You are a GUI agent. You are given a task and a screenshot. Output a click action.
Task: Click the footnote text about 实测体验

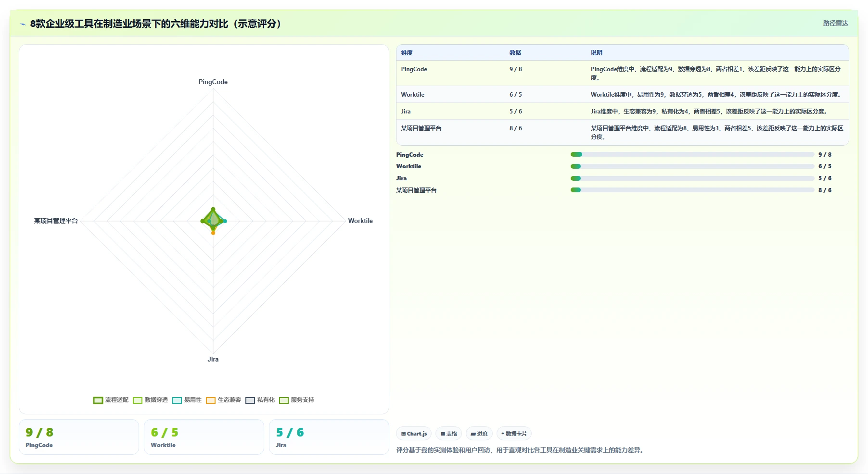(x=521, y=450)
